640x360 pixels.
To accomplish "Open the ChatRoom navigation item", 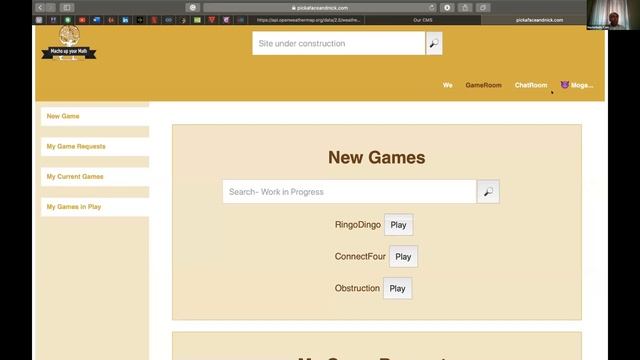I will pos(531,85).
